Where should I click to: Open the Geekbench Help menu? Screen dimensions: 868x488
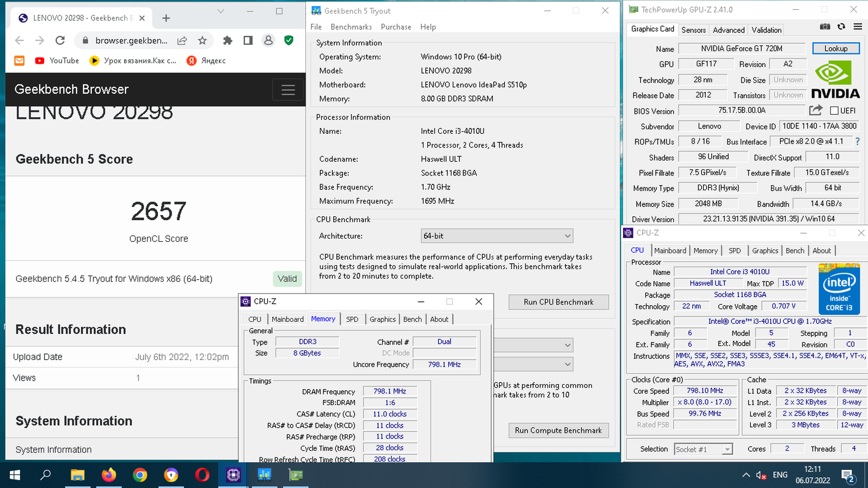428,27
